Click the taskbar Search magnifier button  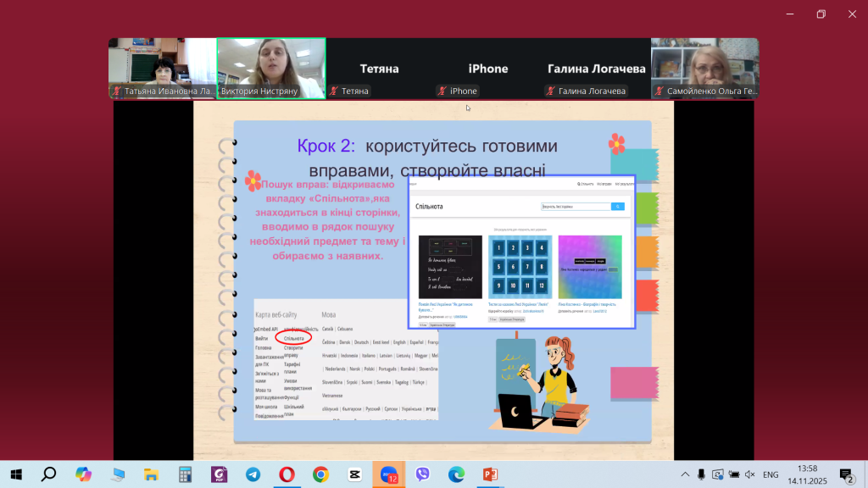click(49, 474)
